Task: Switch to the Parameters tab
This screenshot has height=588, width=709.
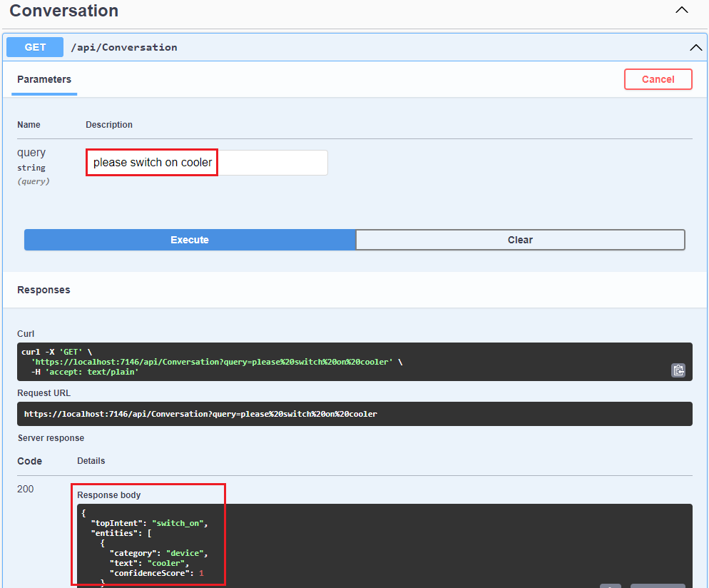Action: pyautogui.click(x=44, y=79)
